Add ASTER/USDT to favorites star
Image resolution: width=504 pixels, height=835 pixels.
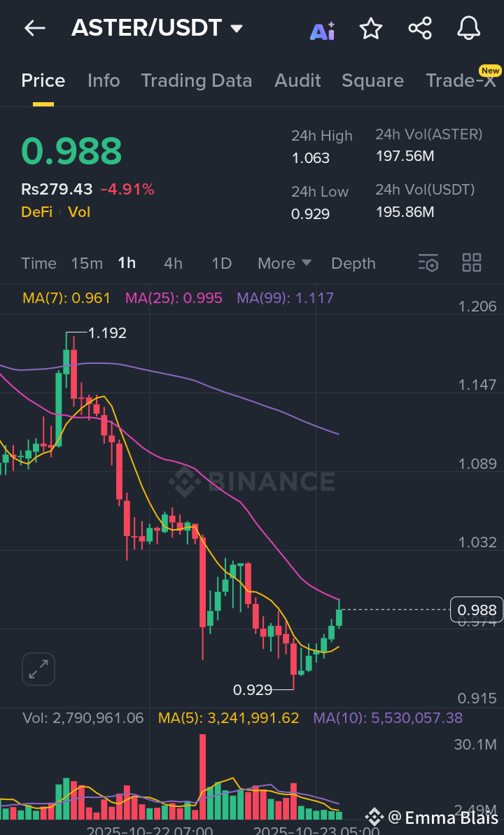pos(371,28)
